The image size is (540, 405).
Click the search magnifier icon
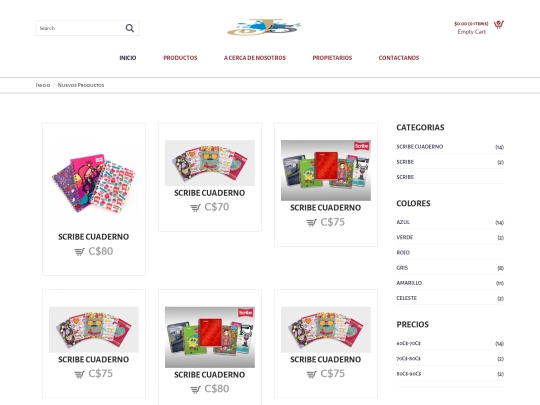click(x=129, y=28)
